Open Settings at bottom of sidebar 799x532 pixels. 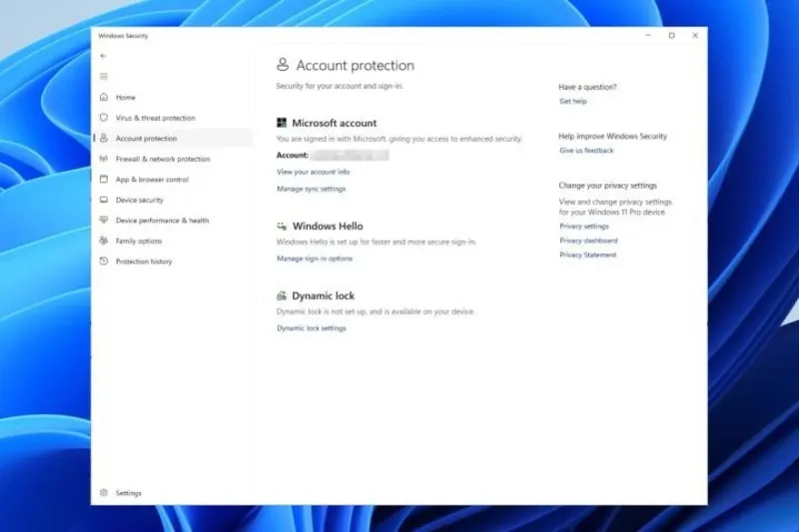tap(129, 493)
